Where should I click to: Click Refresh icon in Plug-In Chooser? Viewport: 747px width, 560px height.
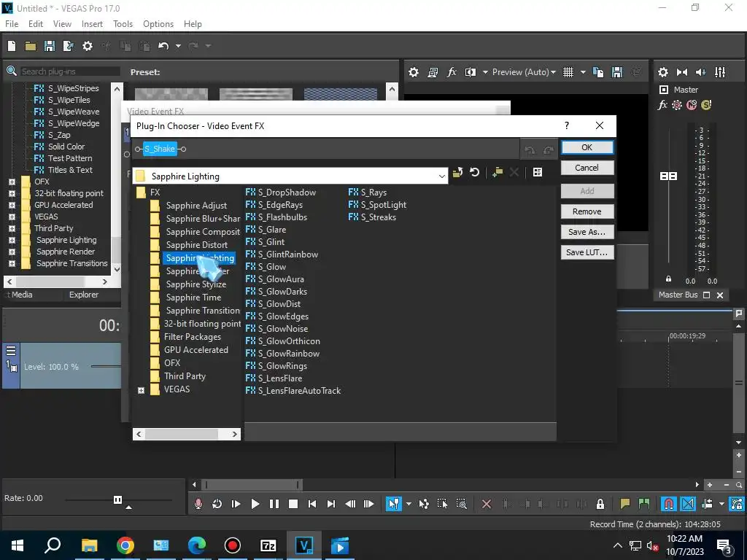click(474, 172)
